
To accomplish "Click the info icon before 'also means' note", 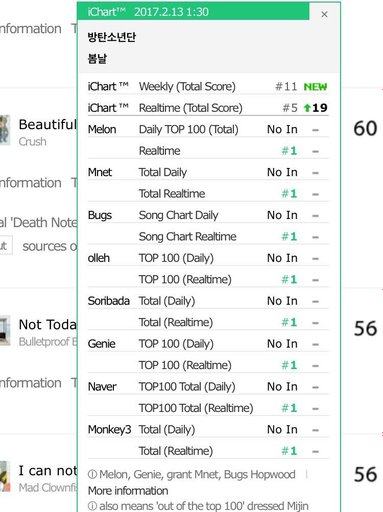I will tap(92, 506).
